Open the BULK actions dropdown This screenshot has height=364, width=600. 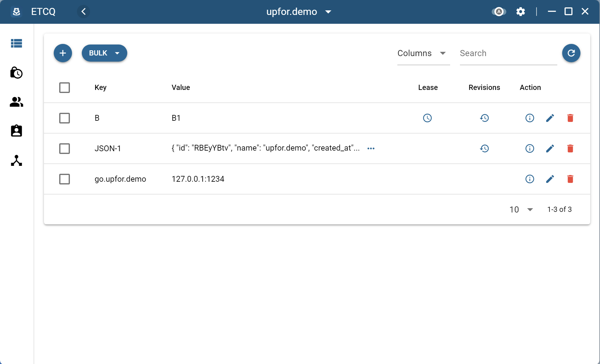point(104,53)
